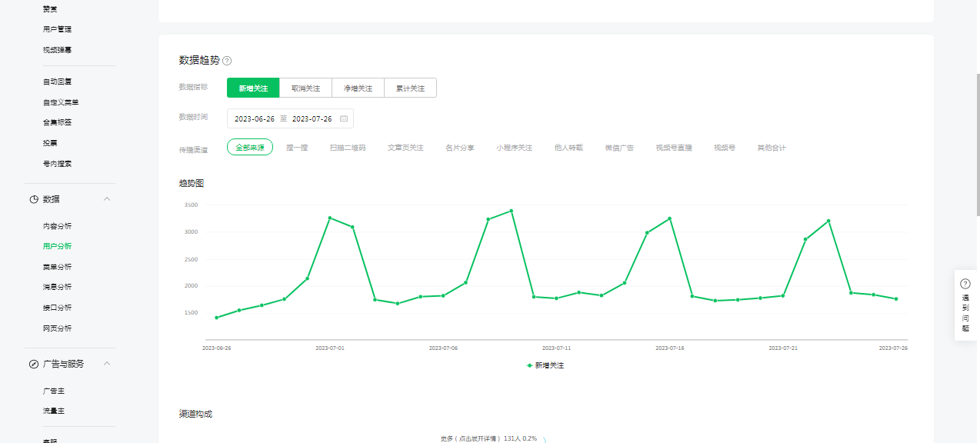Viewport: 980px width, 443px height.
Task: Select the 取消关注 metric option
Action: pyautogui.click(x=305, y=88)
